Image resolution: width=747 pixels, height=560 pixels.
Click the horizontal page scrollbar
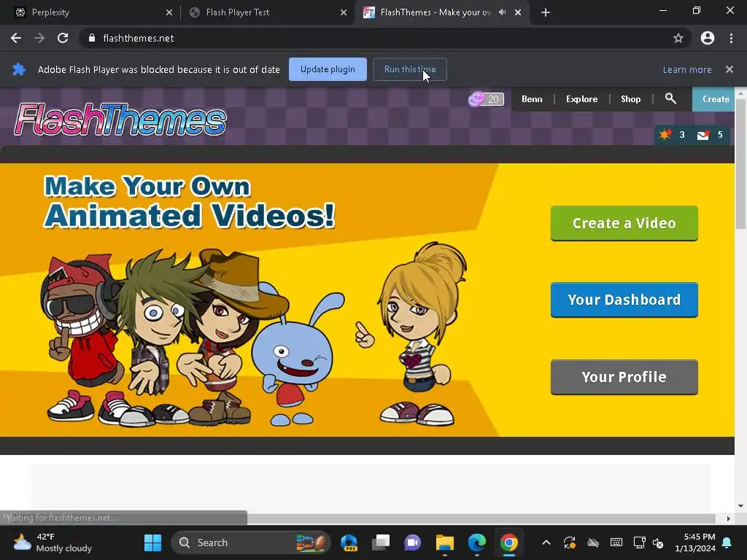[481, 518]
